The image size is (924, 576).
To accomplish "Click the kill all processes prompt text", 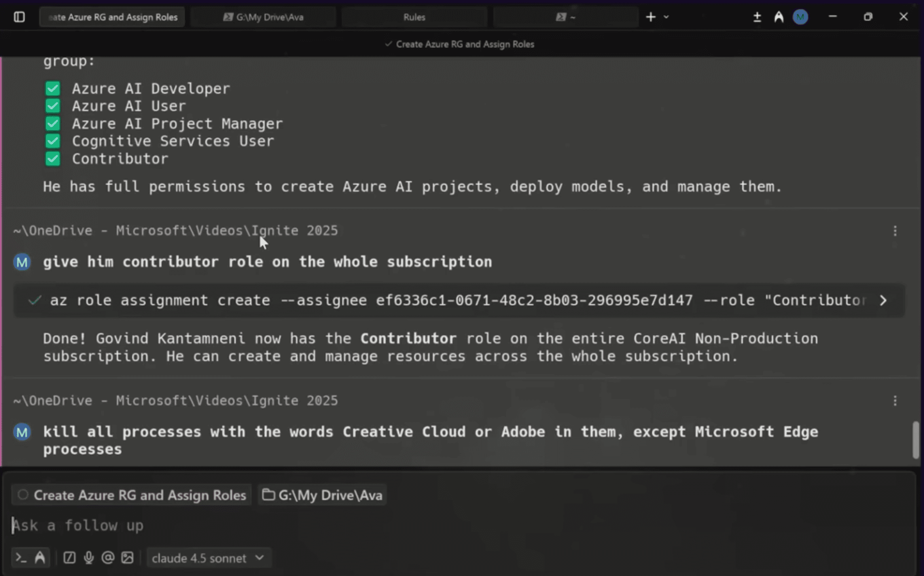I will pos(430,441).
